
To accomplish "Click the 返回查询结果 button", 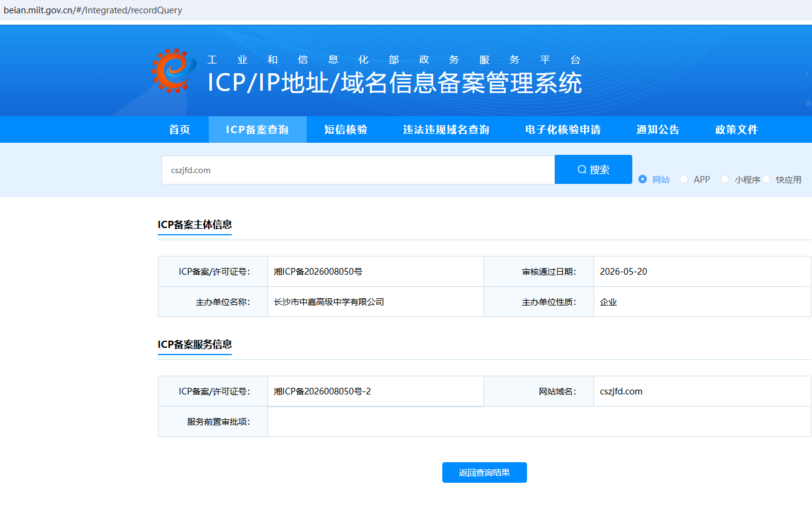I will (x=485, y=472).
